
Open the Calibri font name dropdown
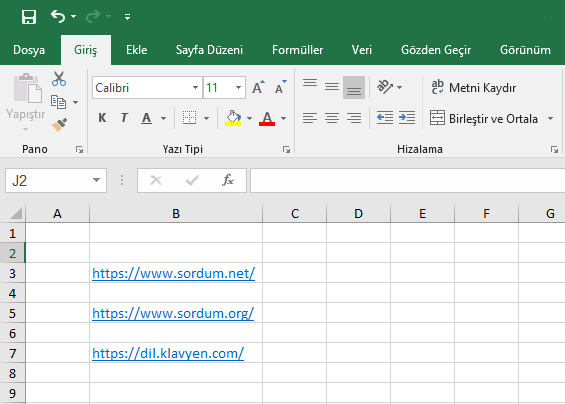point(195,88)
